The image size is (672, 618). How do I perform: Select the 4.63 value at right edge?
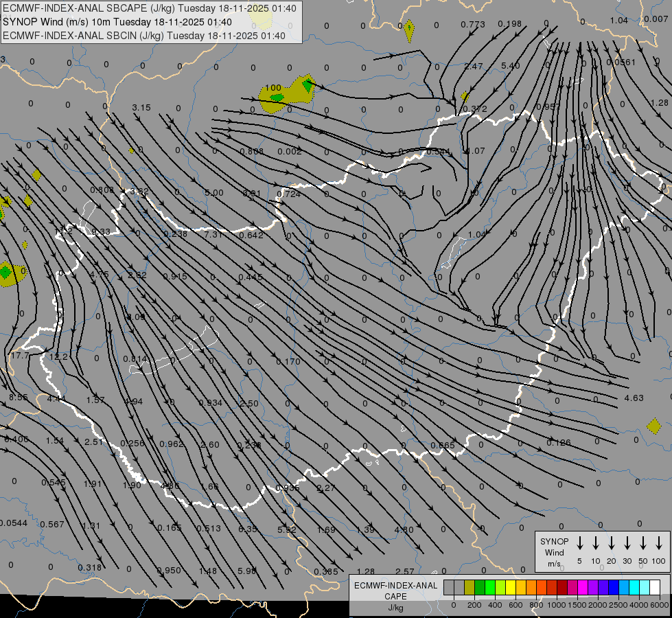click(x=634, y=398)
